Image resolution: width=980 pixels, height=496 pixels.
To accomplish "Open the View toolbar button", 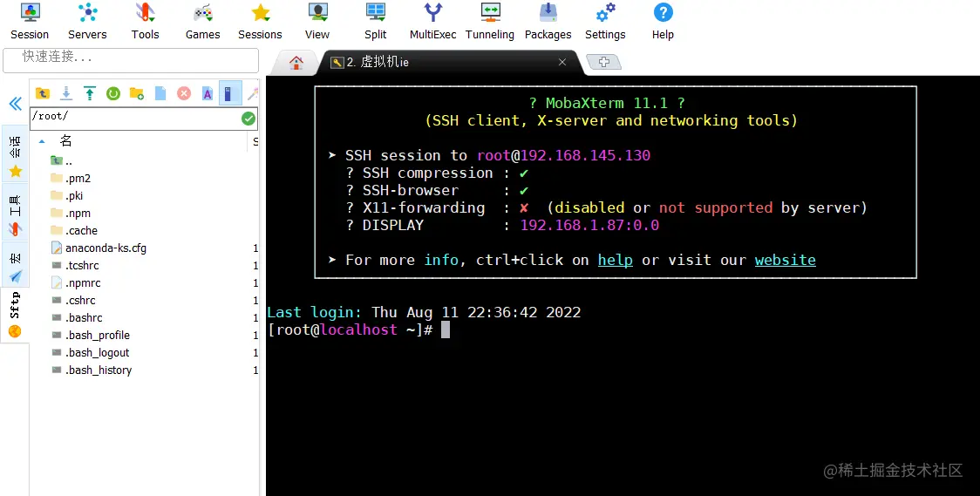I will tap(317, 22).
